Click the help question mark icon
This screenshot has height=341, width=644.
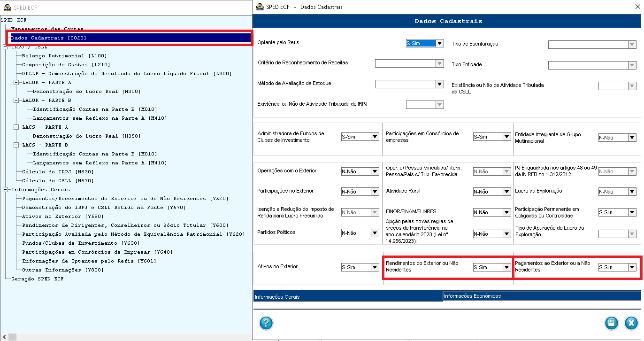click(266, 323)
